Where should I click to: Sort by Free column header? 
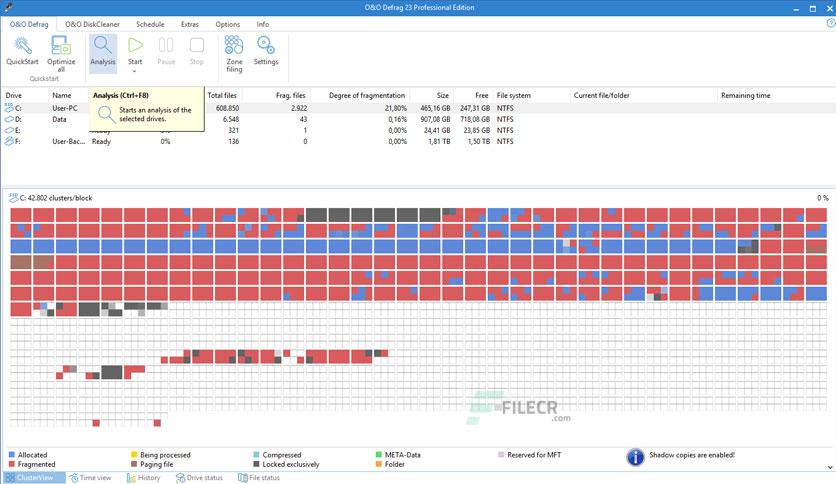(481, 95)
